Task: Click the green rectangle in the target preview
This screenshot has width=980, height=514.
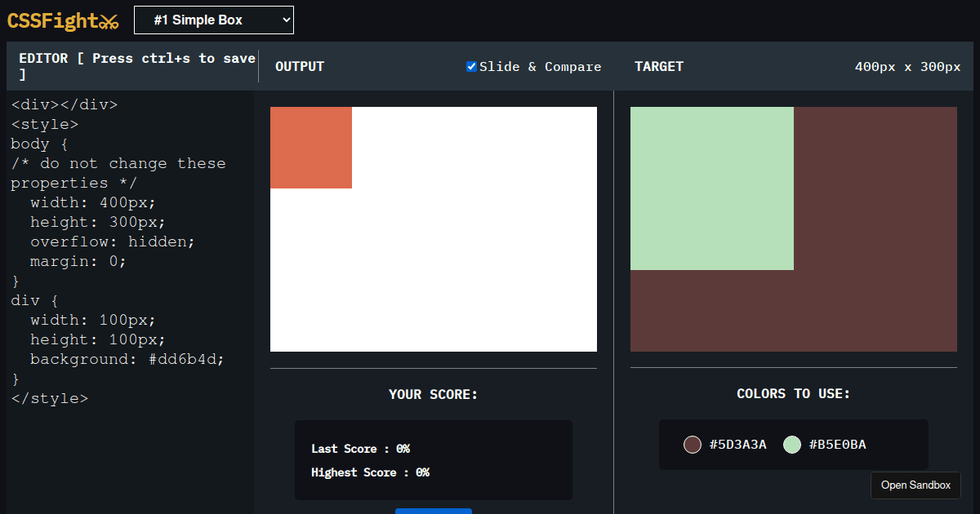Action: tap(710, 188)
